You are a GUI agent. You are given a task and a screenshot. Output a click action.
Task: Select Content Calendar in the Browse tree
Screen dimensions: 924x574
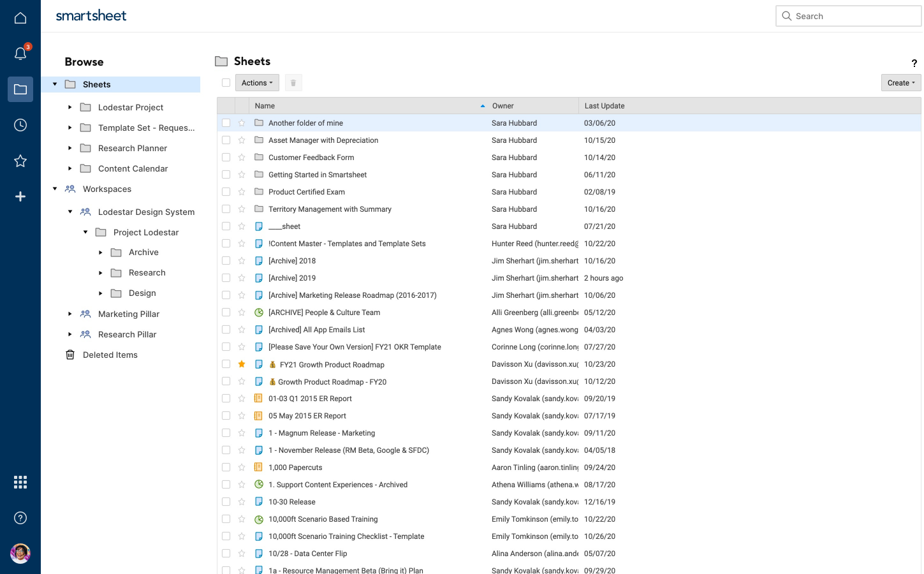pos(133,168)
